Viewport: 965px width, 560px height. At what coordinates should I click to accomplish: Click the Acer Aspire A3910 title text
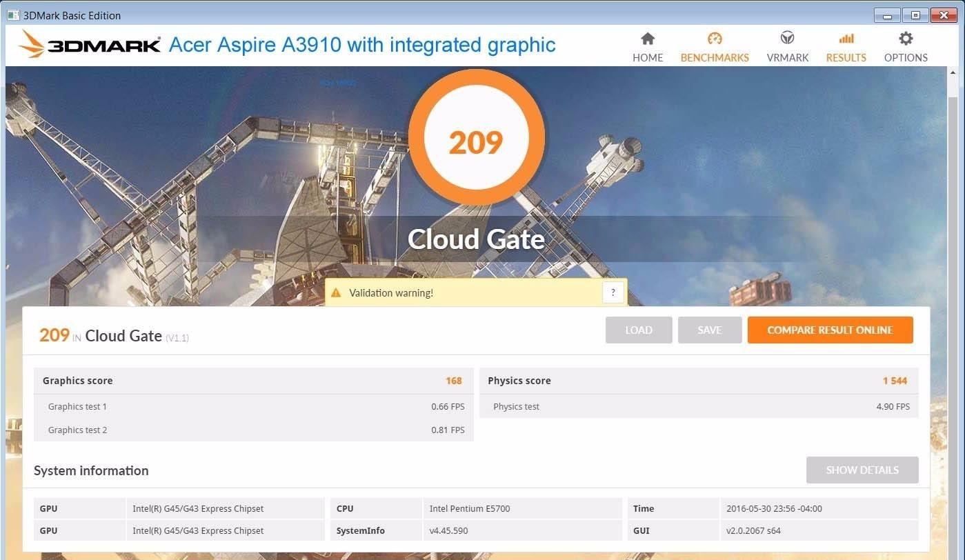[362, 45]
